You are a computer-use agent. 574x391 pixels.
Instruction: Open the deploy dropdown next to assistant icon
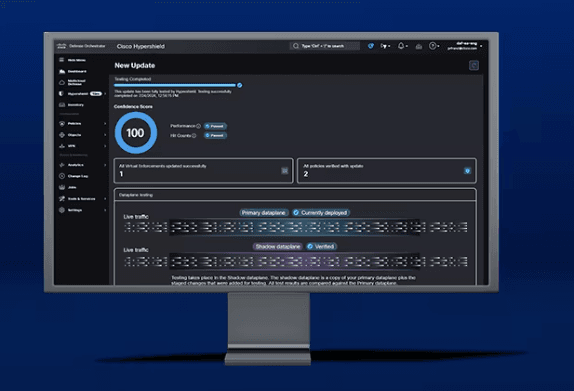(385, 46)
